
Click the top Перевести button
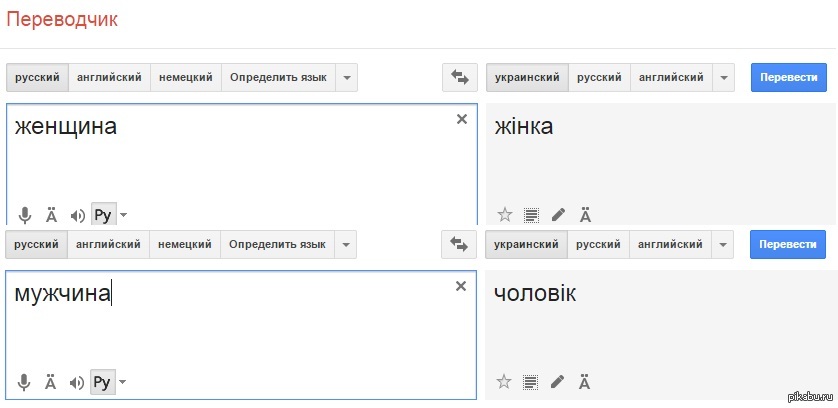788,77
